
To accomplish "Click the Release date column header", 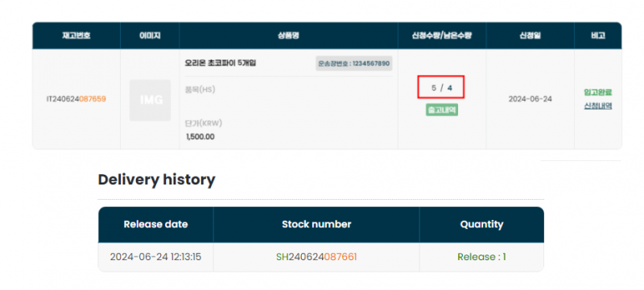I will [x=155, y=225].
